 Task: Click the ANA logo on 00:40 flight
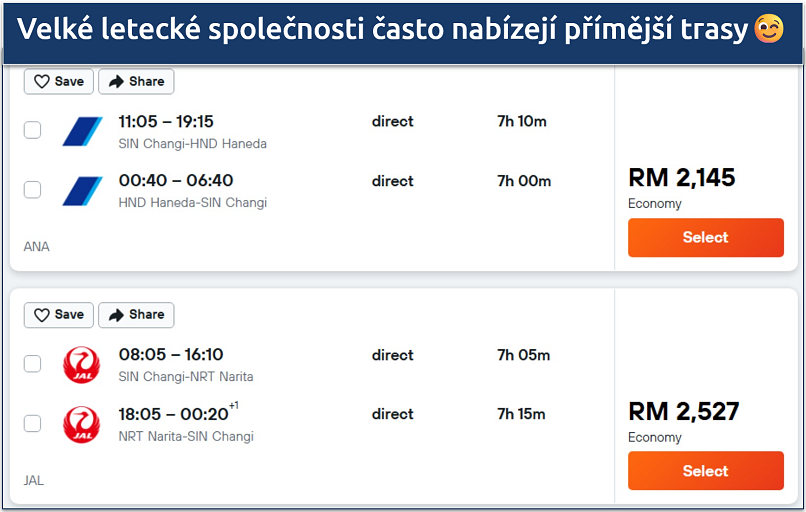pos(82,190)
